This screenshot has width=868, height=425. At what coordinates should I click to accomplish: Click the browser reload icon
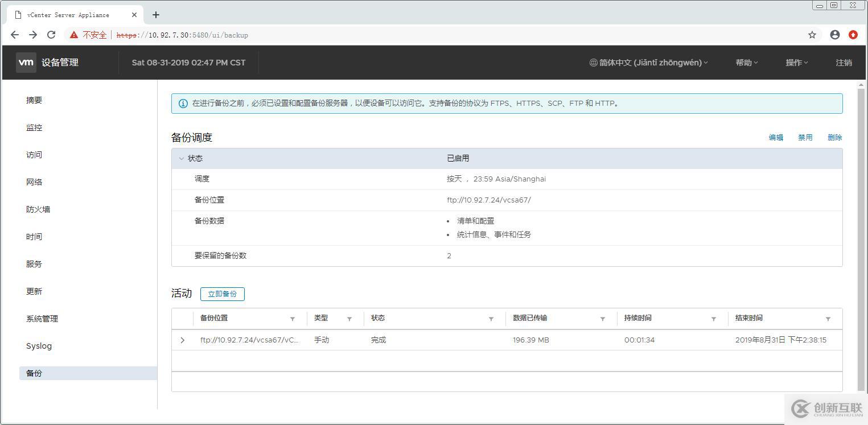(x=51, y=35)
